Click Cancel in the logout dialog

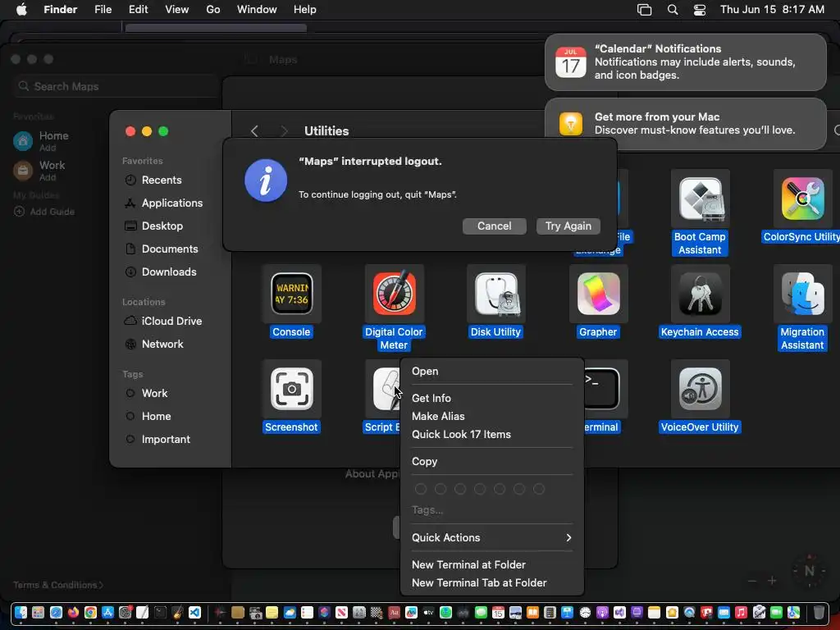click(494, 226)
